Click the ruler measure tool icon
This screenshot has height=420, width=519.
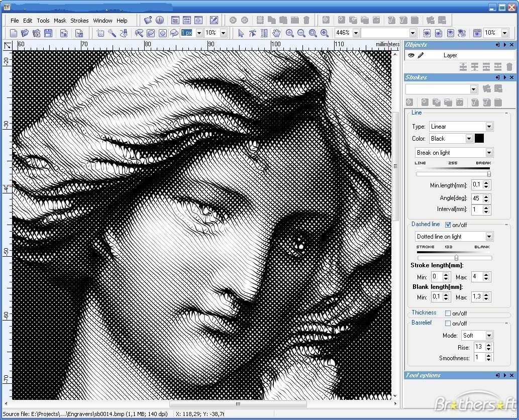pos(264,33)
